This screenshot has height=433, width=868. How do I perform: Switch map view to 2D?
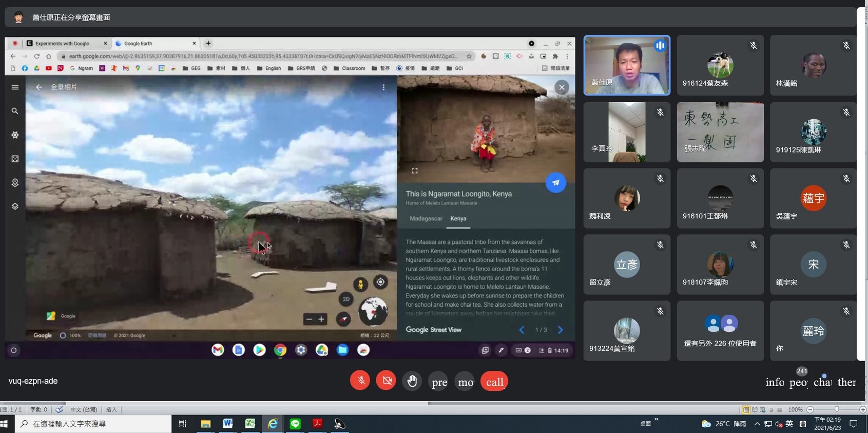(x=346, y=299)
